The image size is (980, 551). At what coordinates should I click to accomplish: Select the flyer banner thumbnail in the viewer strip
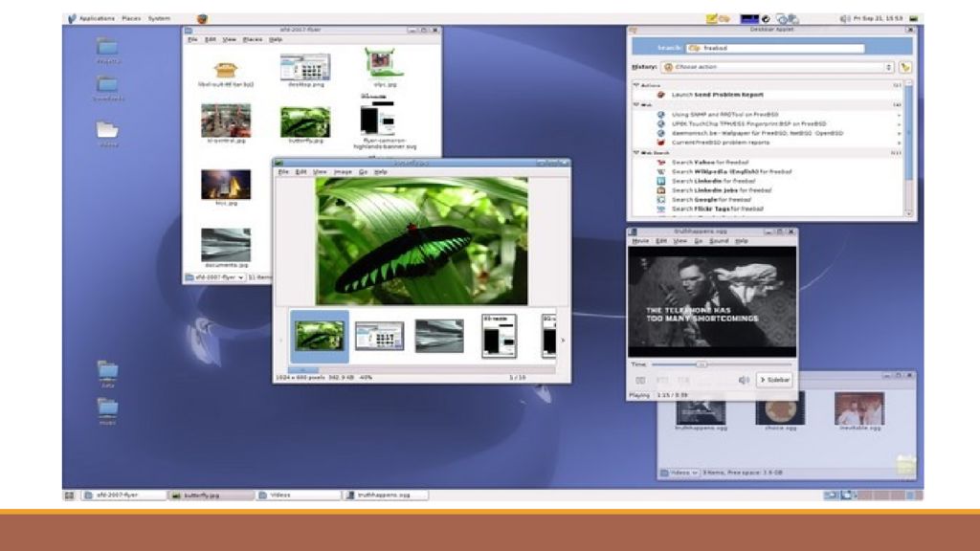[500, 336]
